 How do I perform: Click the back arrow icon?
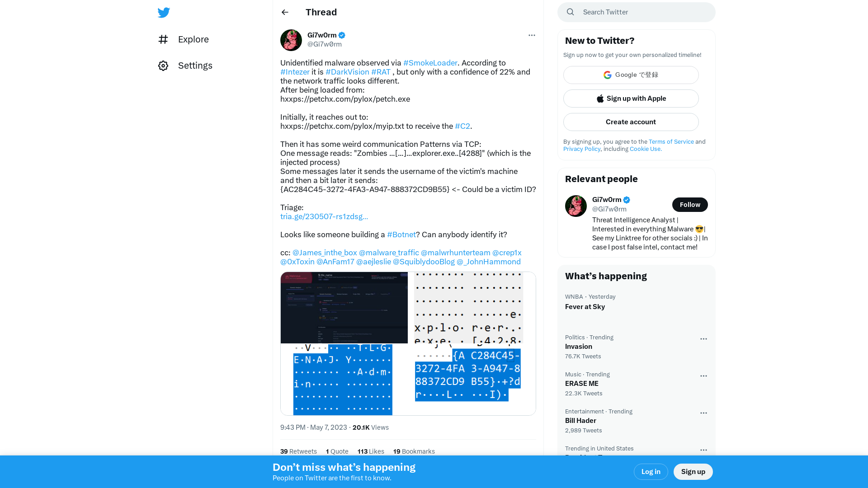285,12
